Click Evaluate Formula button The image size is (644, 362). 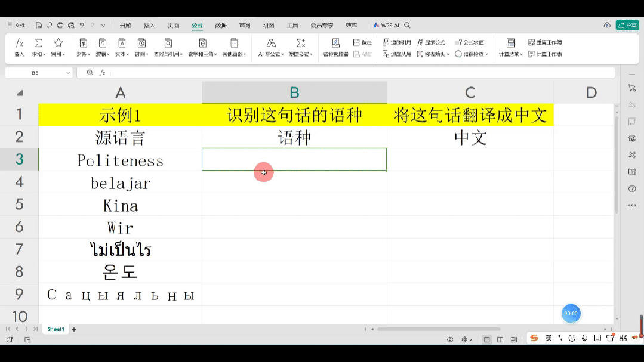point(470,42)
